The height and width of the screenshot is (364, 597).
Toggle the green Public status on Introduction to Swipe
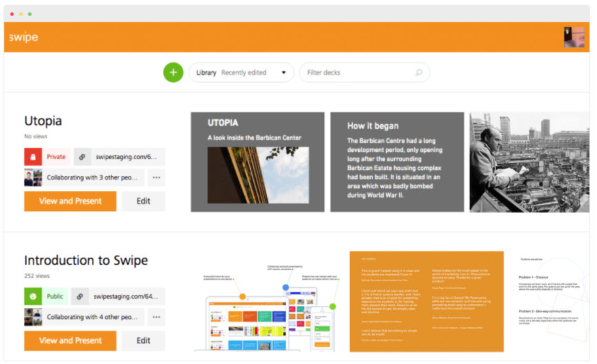[x=34, y=297]
